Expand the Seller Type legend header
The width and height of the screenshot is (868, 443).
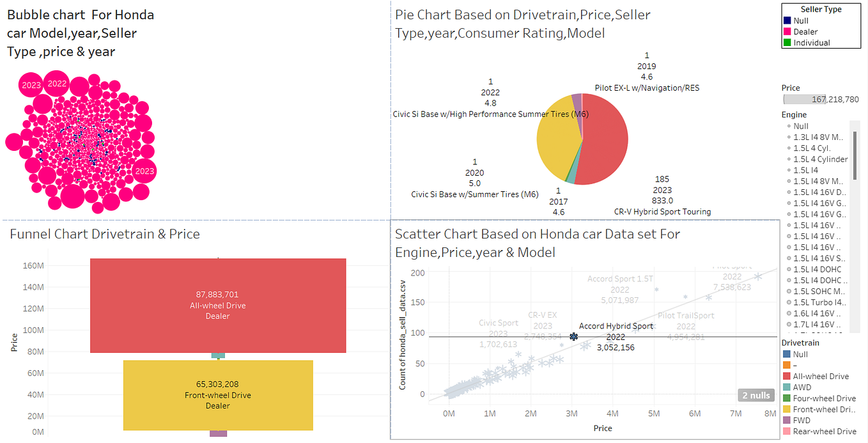[820, 8]
